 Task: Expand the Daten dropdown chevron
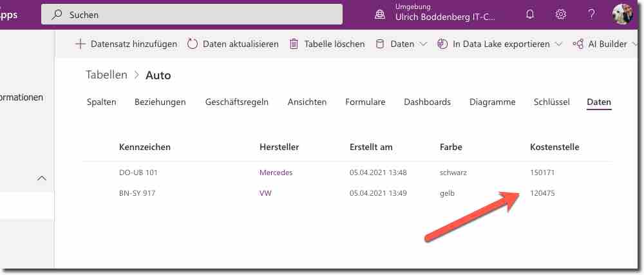click(x=423, y=44)
